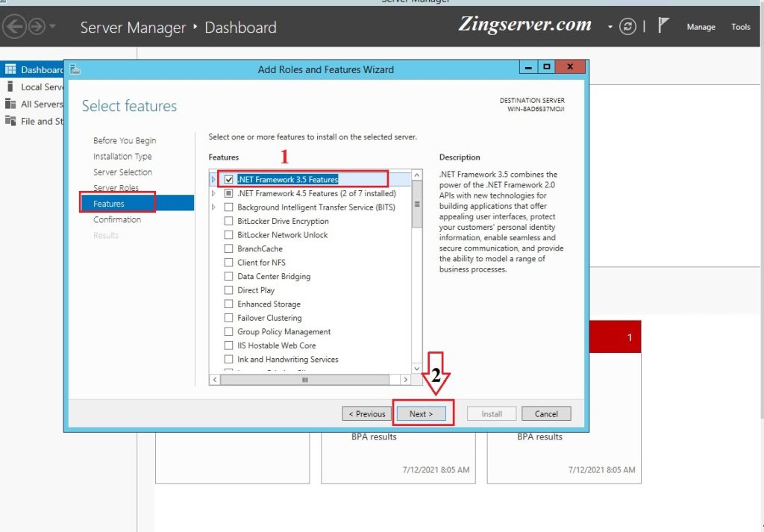Click red alert count tile showing 1
The image size is (764, 532).
click(x=615, y=337)
